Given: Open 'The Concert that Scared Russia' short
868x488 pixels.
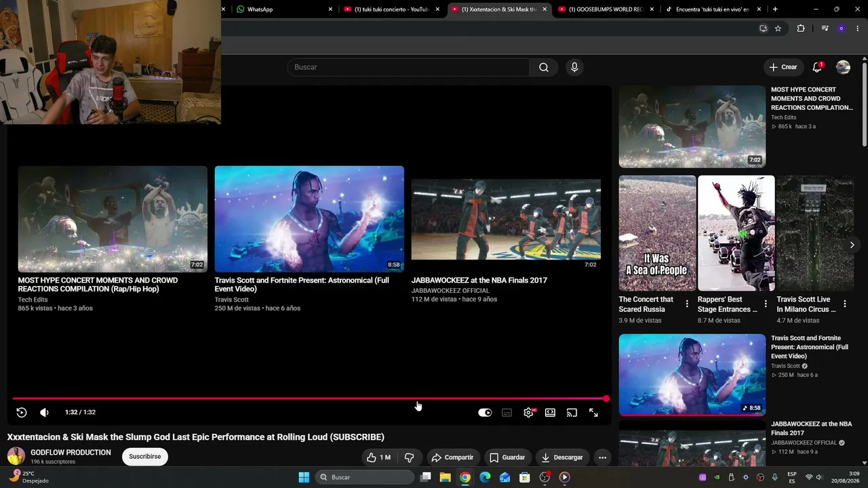Looking at the screenshot, I should click(x=657, y=233).
